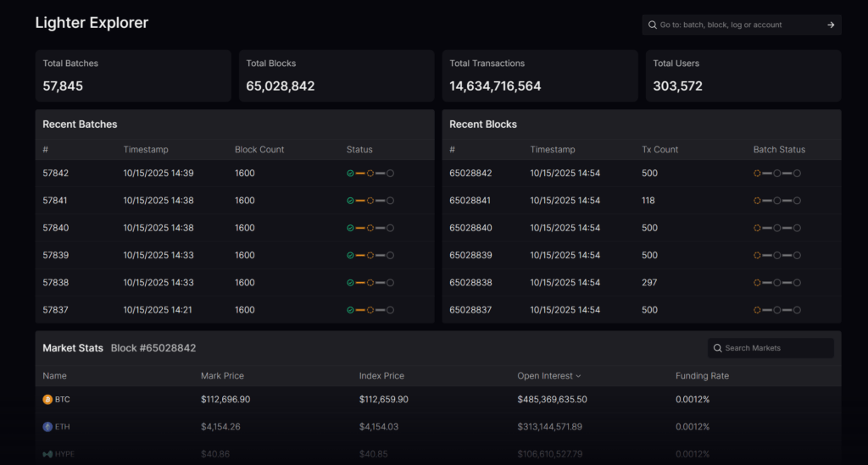Screen dimensions: 868x465
Task: Sort markets by Funding Rate column
Action: click(702, 376)
